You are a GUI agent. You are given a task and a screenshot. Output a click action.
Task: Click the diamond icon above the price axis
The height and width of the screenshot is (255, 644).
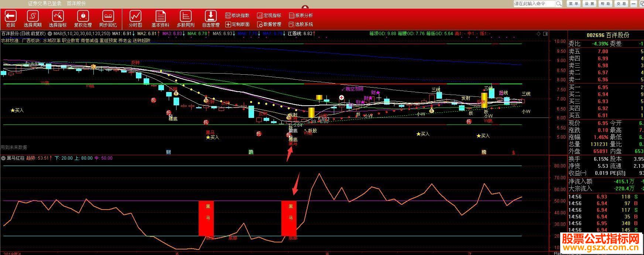(539, 34)
